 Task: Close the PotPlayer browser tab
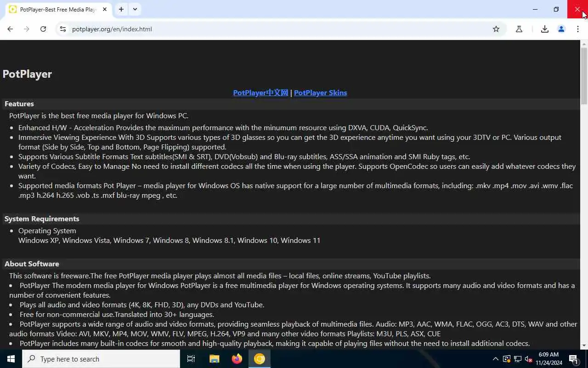[105, 9]
